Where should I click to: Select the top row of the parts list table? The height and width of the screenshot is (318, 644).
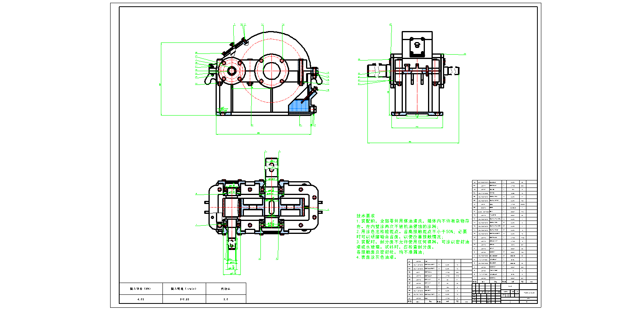tap(504, 182)
